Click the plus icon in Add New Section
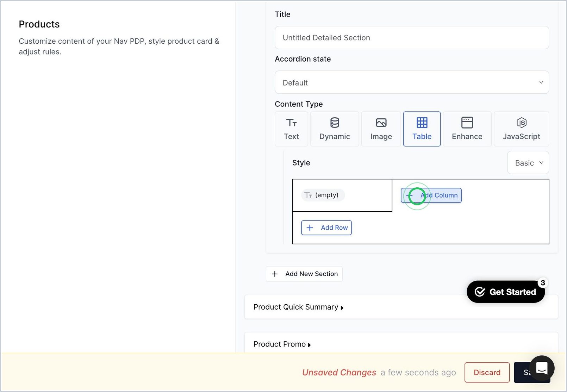The width and height of the screenshot is (567, 392). [x=275, y=274]
